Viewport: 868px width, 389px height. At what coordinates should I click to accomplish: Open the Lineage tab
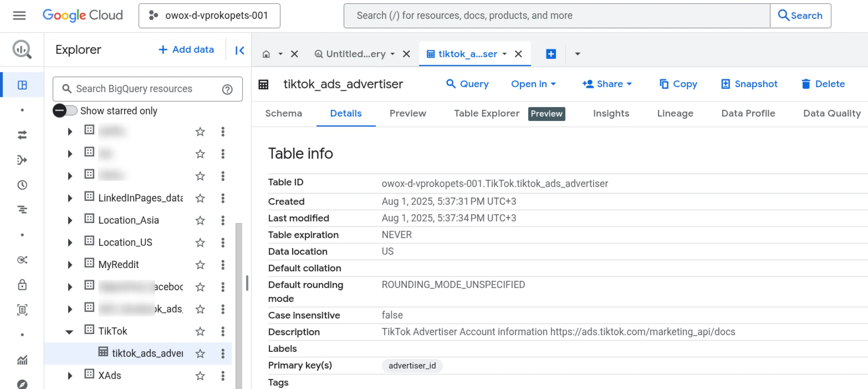[675, 114]
